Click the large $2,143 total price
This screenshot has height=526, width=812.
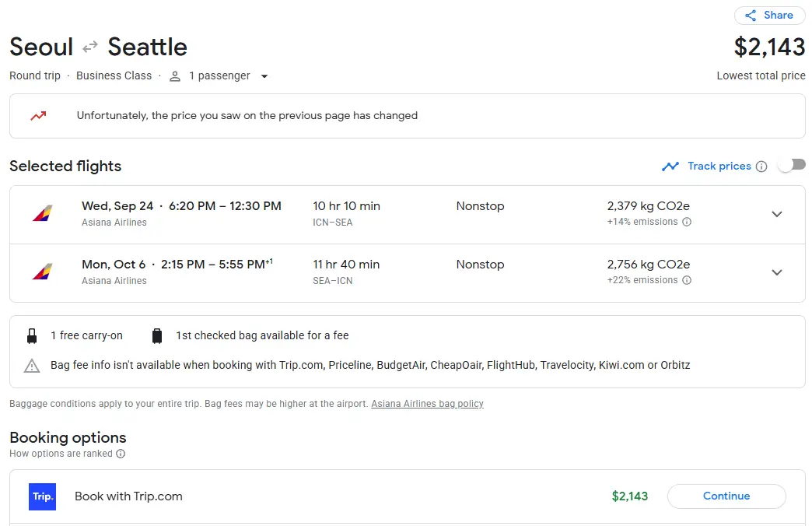tap(769, 47)
